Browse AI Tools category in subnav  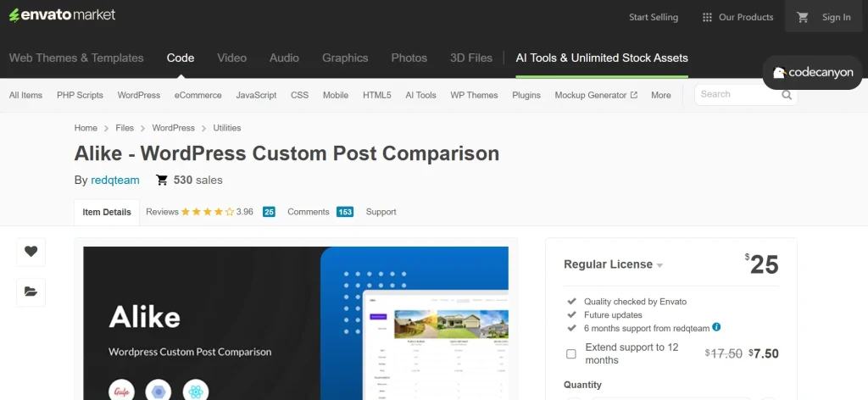coord(420,95)
